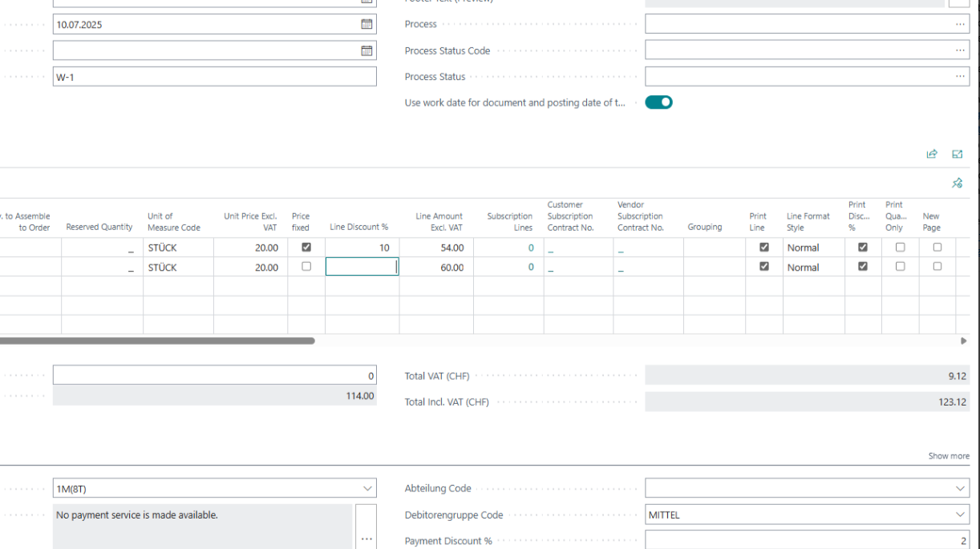
Task: Uncheck Print Line for the 54.00 line
Action: (x=764, y=248)
